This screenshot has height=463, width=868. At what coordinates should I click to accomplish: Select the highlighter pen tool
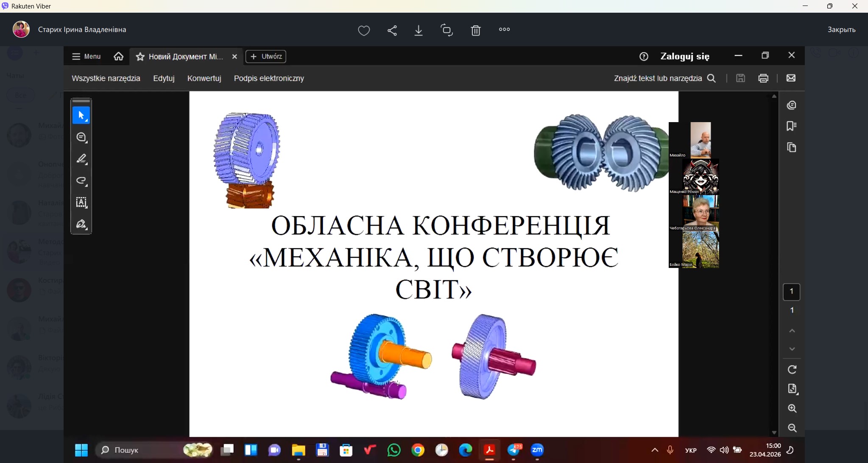pos(81,159)
